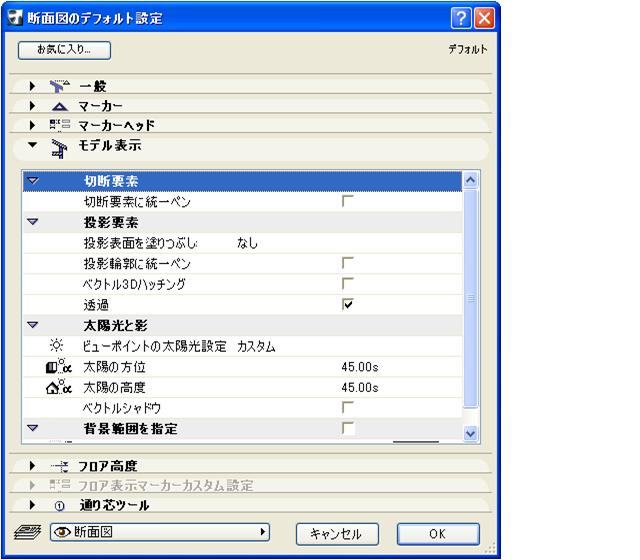Image resolution: width=640 pixels, height=560 pixels.
Task: Expand the 通り芯ツール panel
Action: tap(33, 506)
